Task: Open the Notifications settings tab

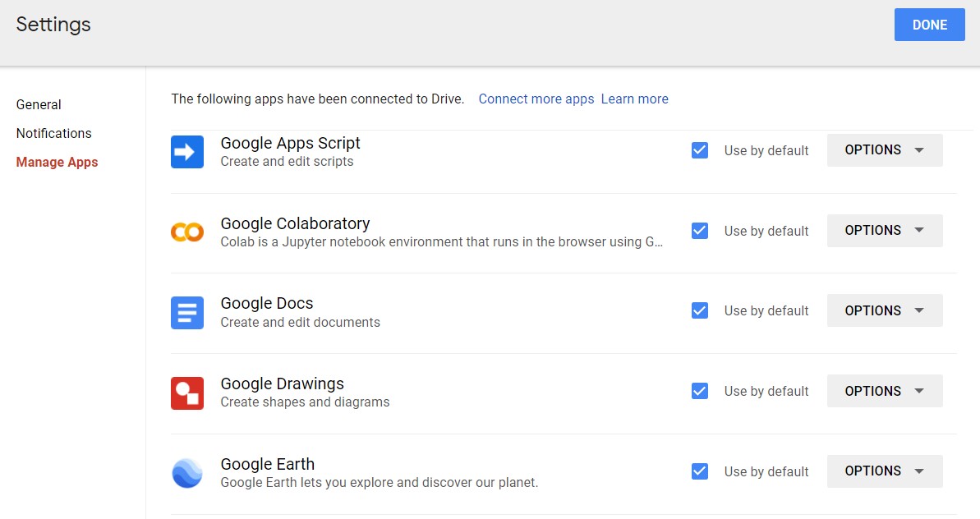Action: click(53, 133)
